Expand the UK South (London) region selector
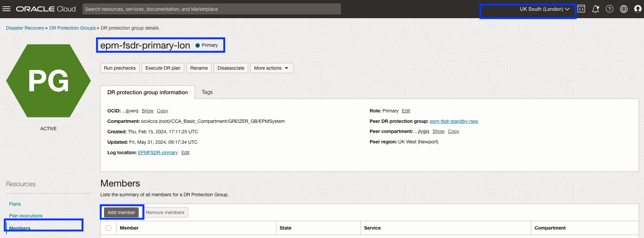 click(544, 9)
